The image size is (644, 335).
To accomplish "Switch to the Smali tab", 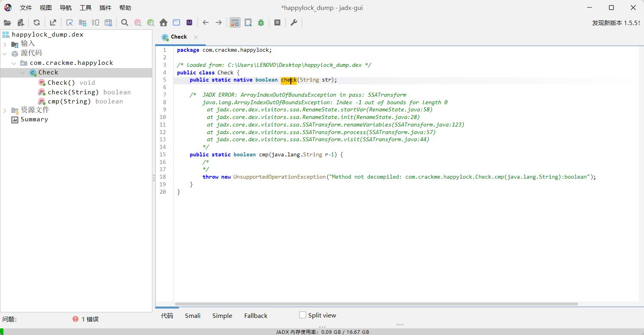I will pos(193,316).
